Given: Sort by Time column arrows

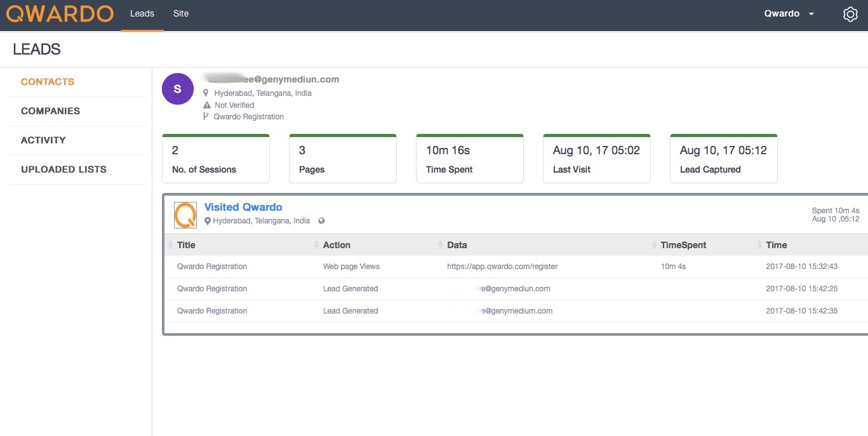Looking at the screenshot, I should pos(760,245).
